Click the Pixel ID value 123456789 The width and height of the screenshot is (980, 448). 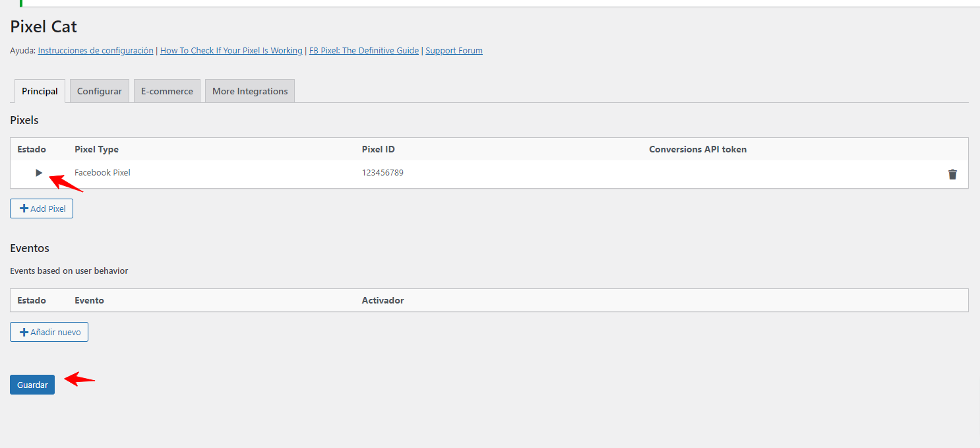pos(383,173)
